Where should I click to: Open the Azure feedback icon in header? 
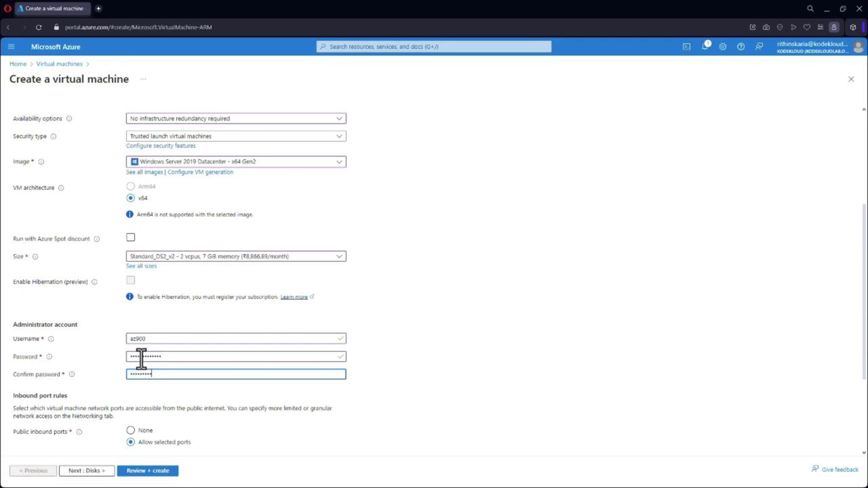coord(759,47)
